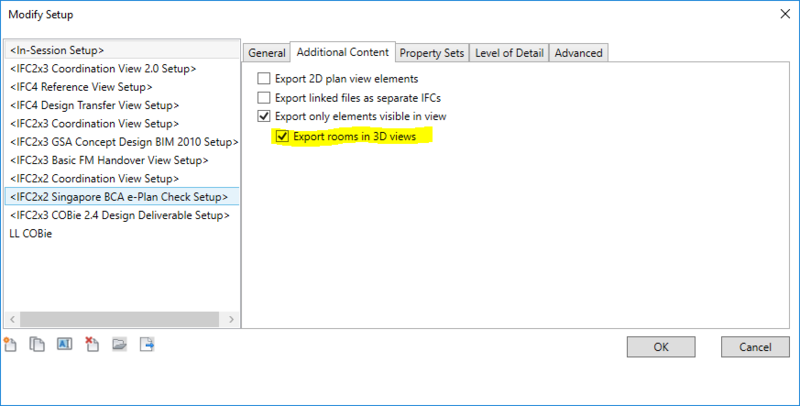Confirm changes with the OK button
Viewport: 800px width, 406px height.
661,347
